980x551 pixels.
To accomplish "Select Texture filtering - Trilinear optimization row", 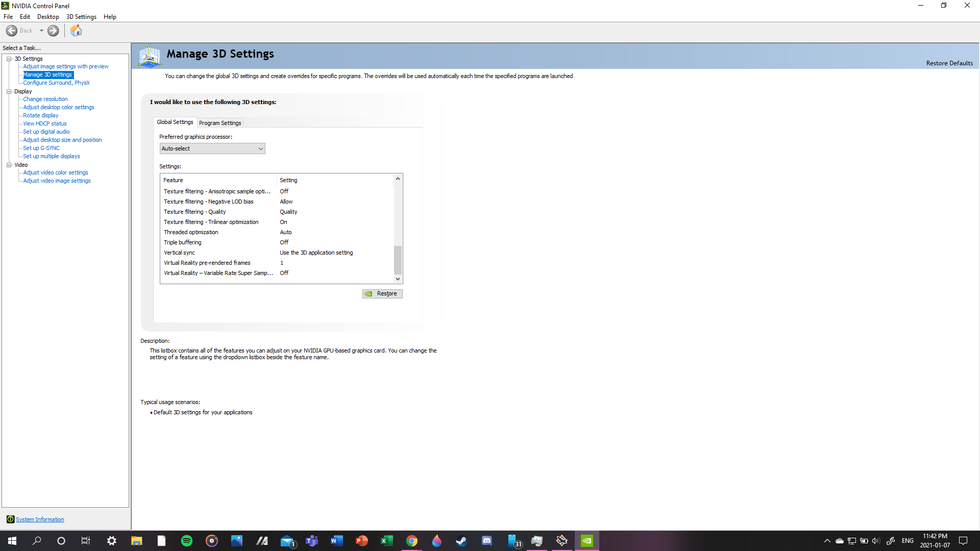I will (277, 222).
